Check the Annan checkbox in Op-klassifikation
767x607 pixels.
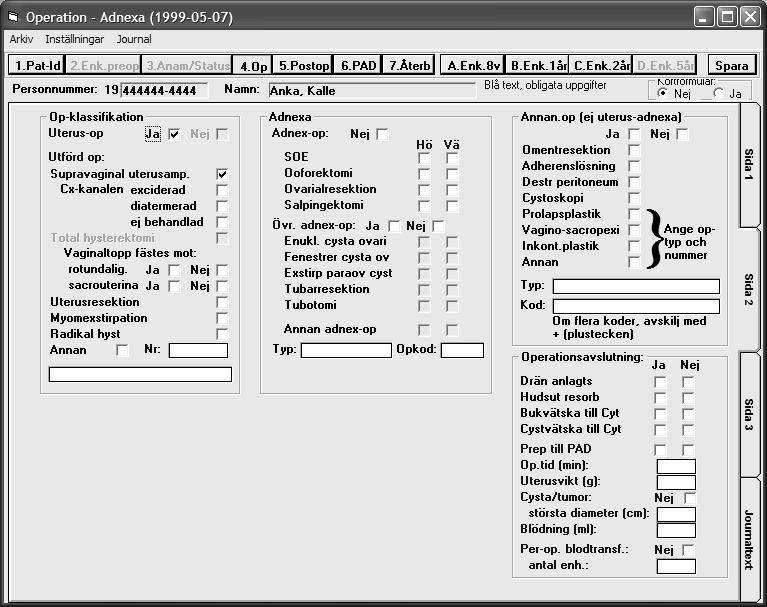tap(122, 350)
